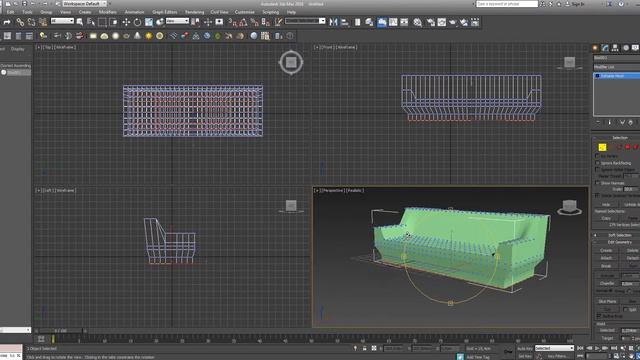Click the Hierarchy tab icon in command panel
Viewport: 640px width, 360px height.
click(x=615, y=48)
